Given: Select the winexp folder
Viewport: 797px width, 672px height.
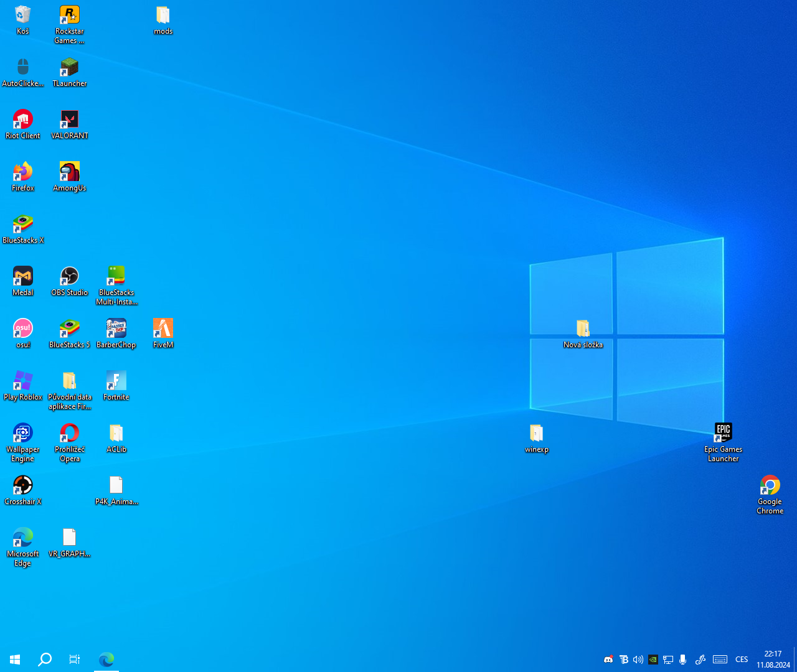Looking at the screenshot, I should click(537, 438).
